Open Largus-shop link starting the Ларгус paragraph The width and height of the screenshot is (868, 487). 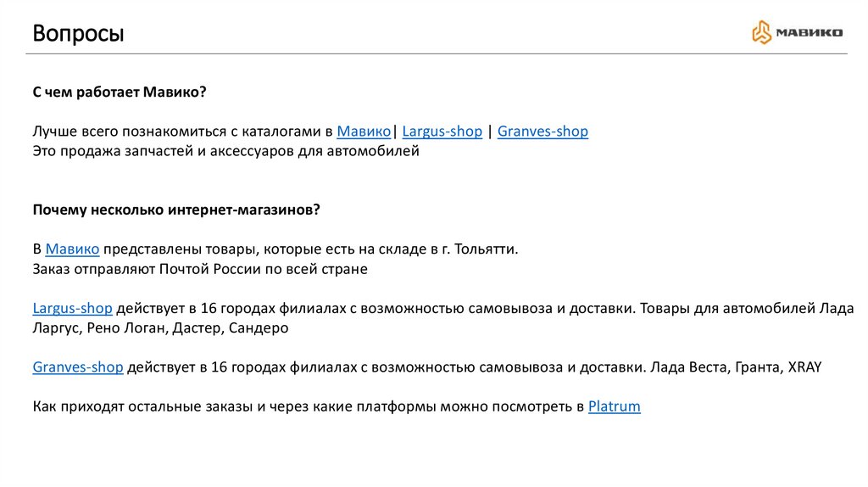(x=72, y=308)
